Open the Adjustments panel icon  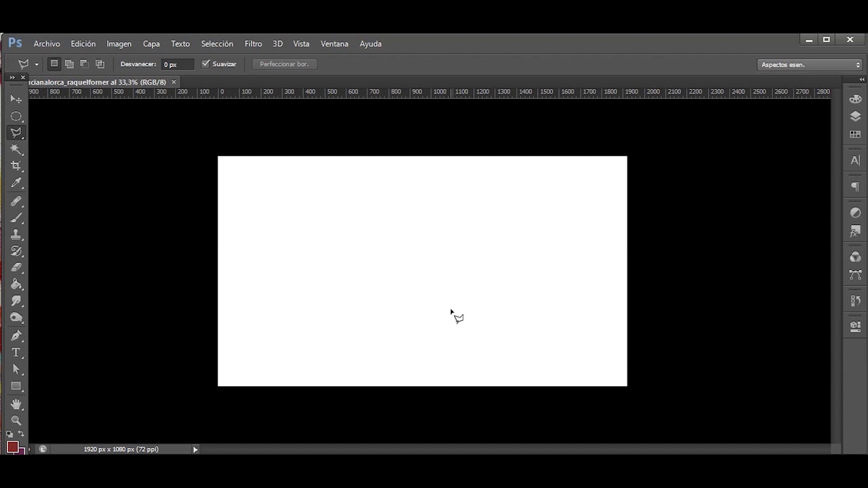[x=855, y=213]
